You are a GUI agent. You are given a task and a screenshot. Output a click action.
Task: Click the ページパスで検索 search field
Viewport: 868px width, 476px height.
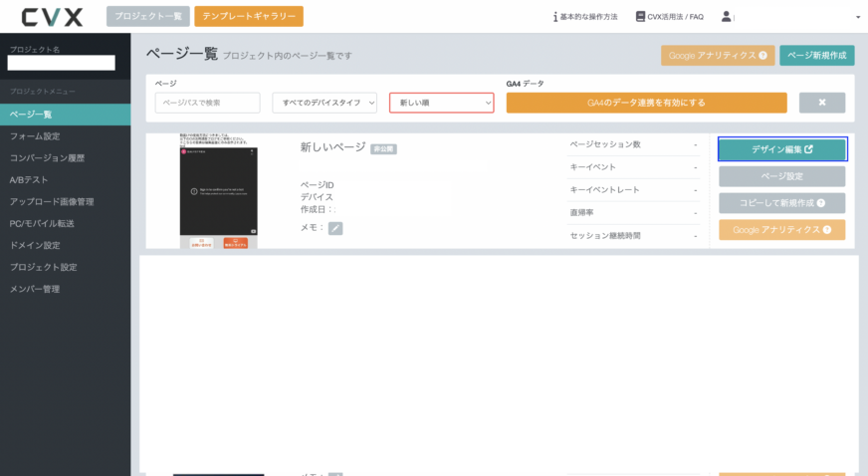(207, 103)
